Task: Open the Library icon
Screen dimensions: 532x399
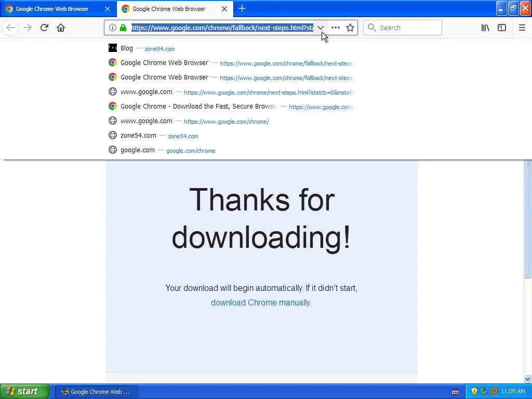Action: click(x=485, y=28)
